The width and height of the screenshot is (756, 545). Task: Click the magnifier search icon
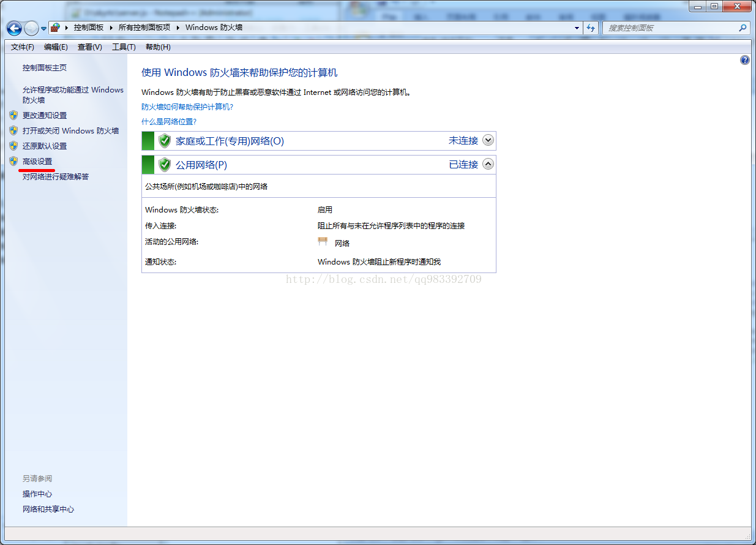[x=743, y=28]
